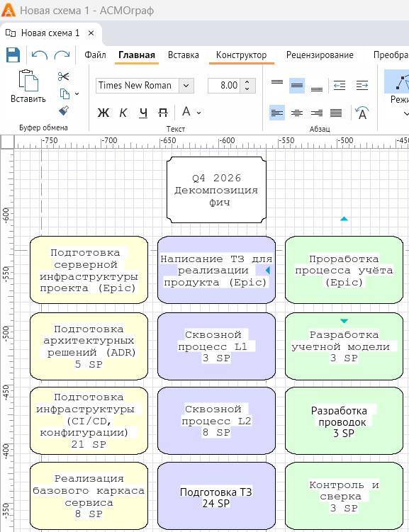Screen dimensions: 409x532
Task: Click the Save diskette icon
Action: click(13, 55)
